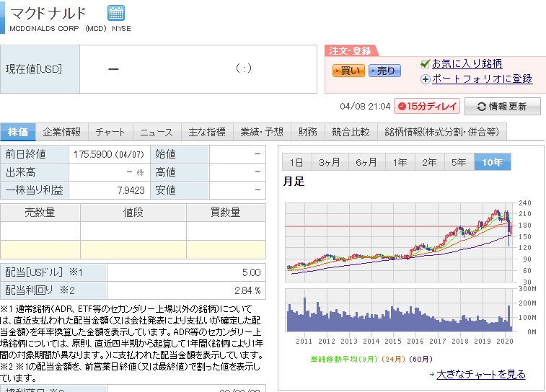Image resolution: width=546 pixels, height=392 pixels.
Task: Click the 売り sell button
Action: click(x=384, y=71)
